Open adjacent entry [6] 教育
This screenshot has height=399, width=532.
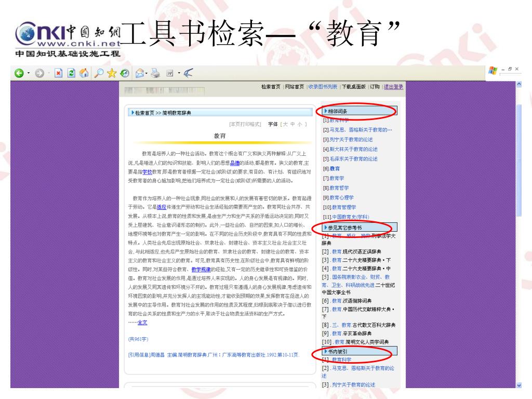[x=335, y=169]
